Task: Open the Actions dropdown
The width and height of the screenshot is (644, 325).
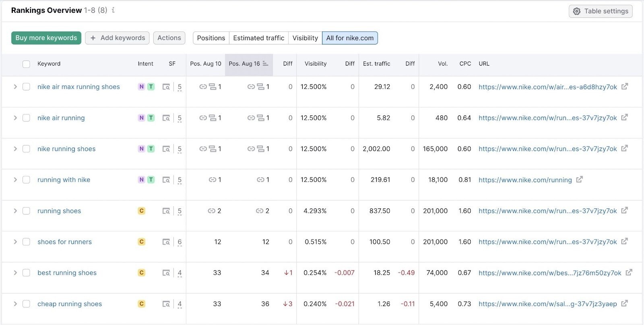Action: pos(169,38)
